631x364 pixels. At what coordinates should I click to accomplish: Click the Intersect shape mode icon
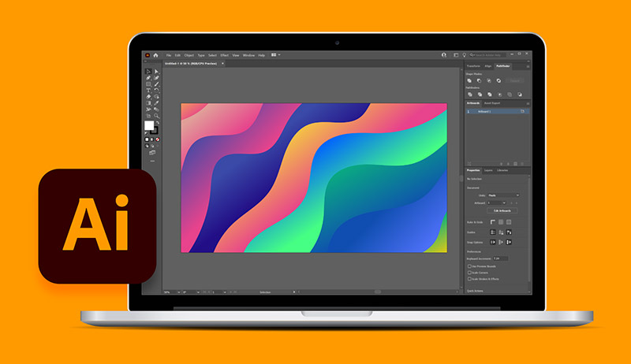(489, 80)
